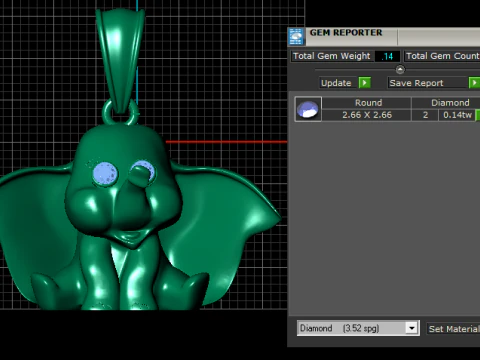Collapse the panel using the round up-arrow

(400, 70)
